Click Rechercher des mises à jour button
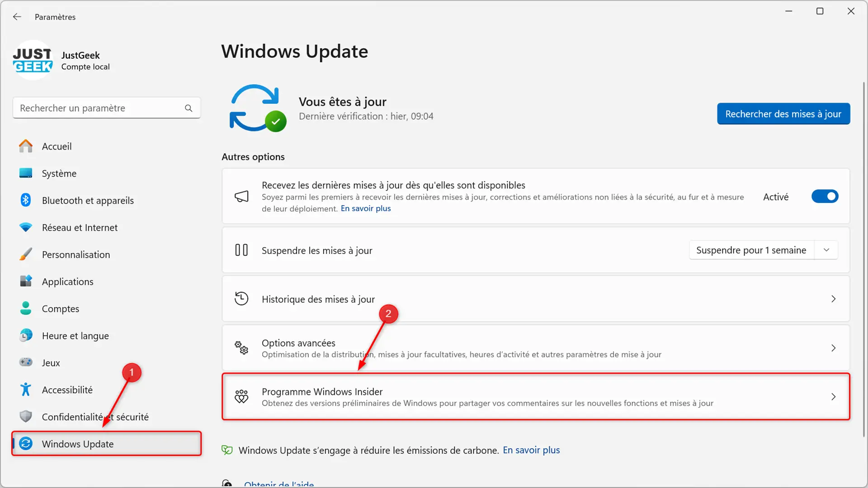Viewport: 868px width, 488px height. click(783, 114)
